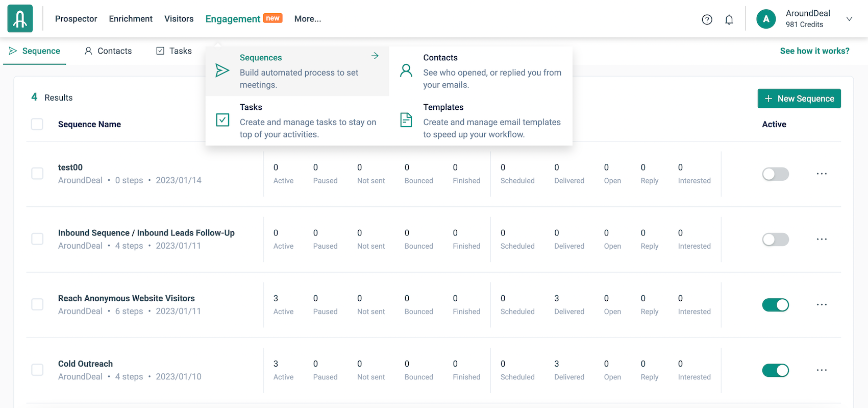Image resolution: width=868 pixels, height=408 pixels.
Task: Check the Reach Anonymous Website Visitors checkbox
Action: click(x=37, y=304)
